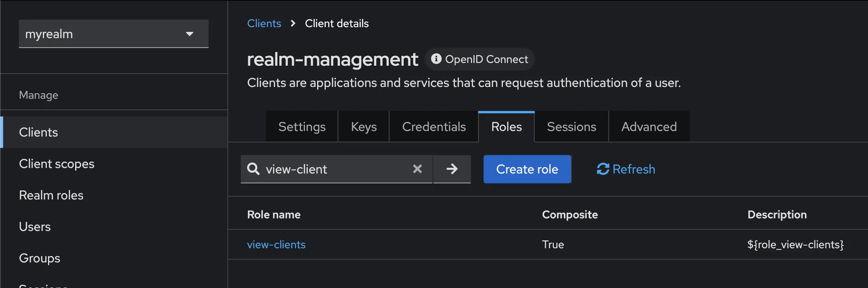Image resolution: width=868 pixels, height=288 pixels.
Task: Click the Client details breadcrumb text
Action: 337,24
